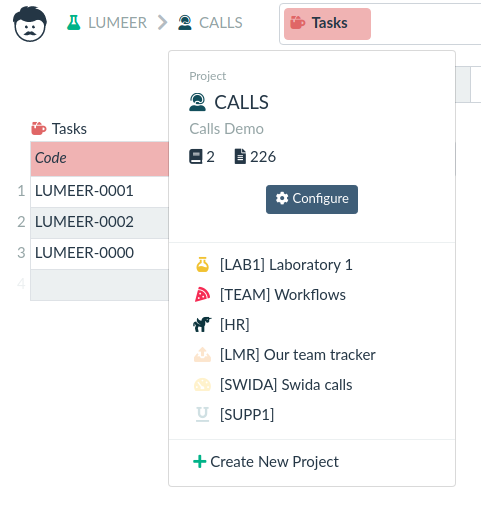Click the unicorn HR project icon
481x515 pixels.
202,324
